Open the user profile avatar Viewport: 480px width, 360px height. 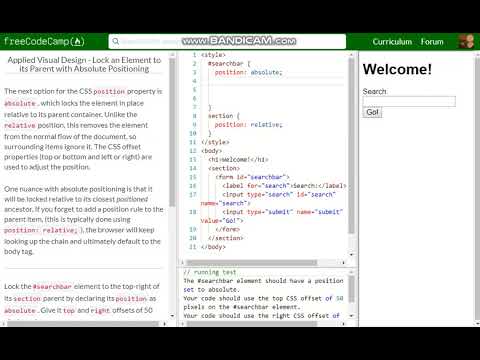[466, 41]
